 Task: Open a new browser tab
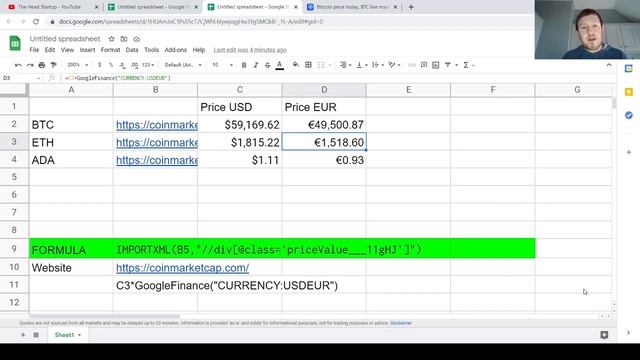pyautogui.click(x=411, y=7)
